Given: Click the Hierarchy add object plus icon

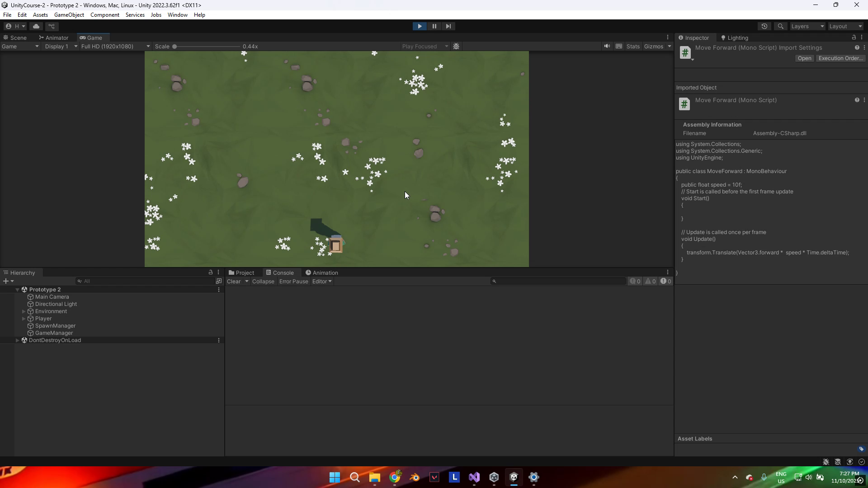Looking at the screenshot, I should [6, 281].
